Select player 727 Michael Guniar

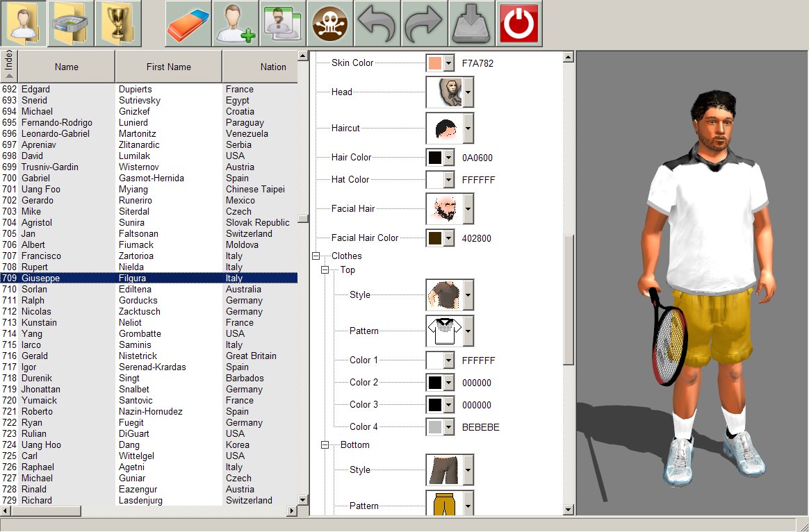pyautogui.click(x=149, y=478)
